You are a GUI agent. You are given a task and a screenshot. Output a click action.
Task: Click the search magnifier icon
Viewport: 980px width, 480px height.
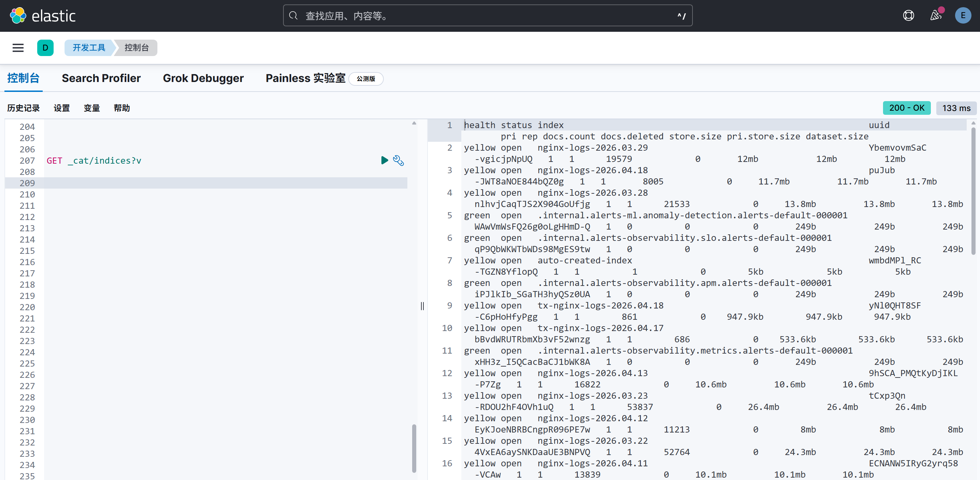(x=293, y=16)
